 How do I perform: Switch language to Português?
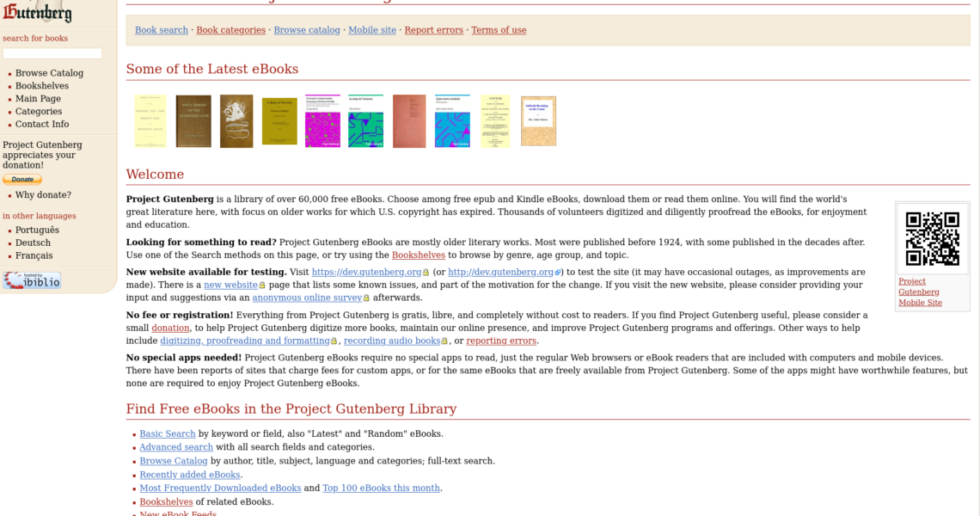(37, 230)
